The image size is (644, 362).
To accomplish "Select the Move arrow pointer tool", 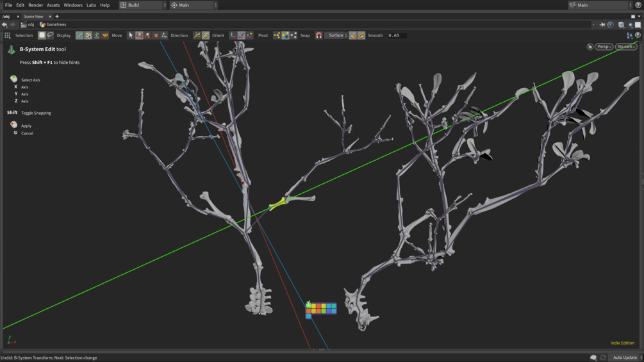I will tap(131, 36).
